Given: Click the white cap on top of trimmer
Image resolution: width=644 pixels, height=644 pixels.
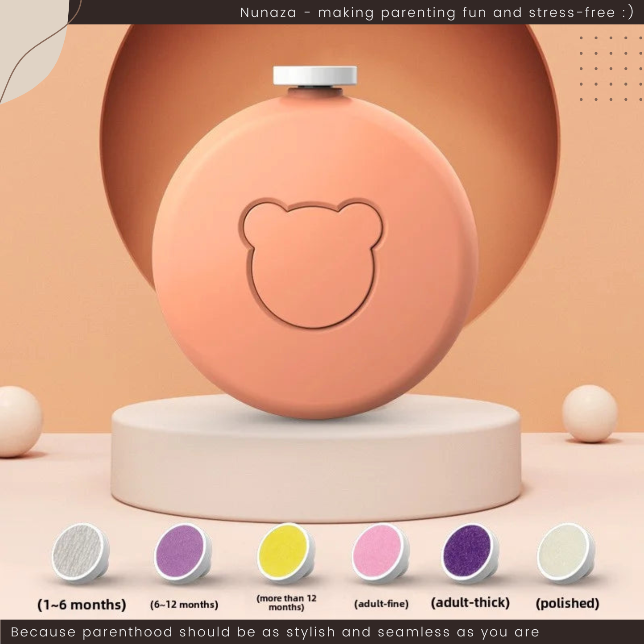Looking at the screenshot, I should click(x=314, y=76).
